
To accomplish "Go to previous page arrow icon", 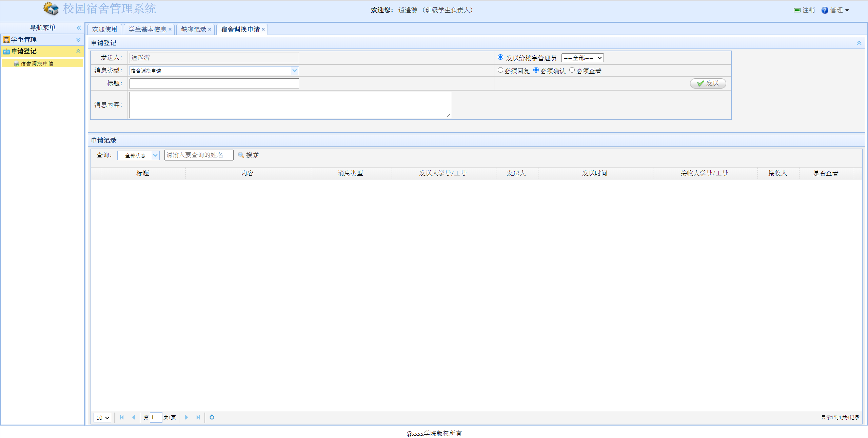I will click(134, 417).
